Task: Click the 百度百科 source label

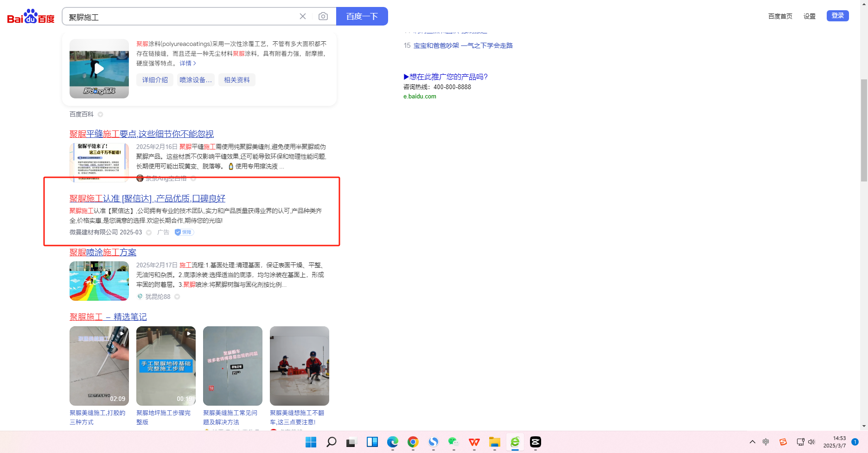Action: point(82,114)
